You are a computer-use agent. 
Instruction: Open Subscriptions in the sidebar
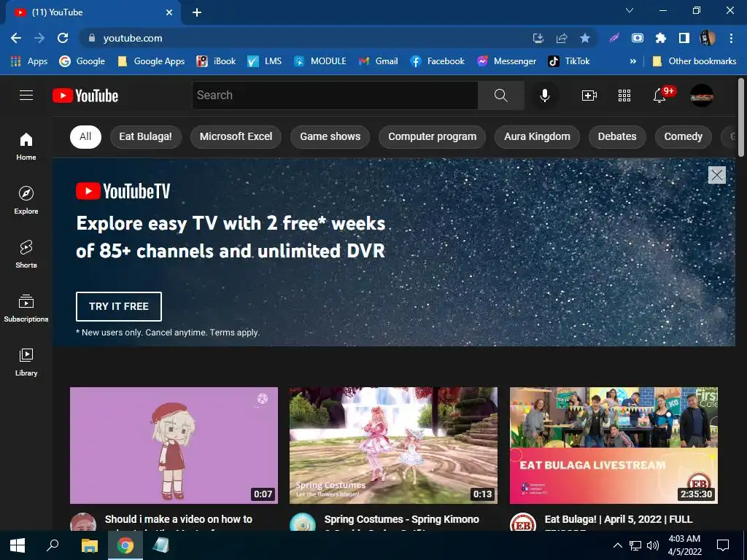26,308
